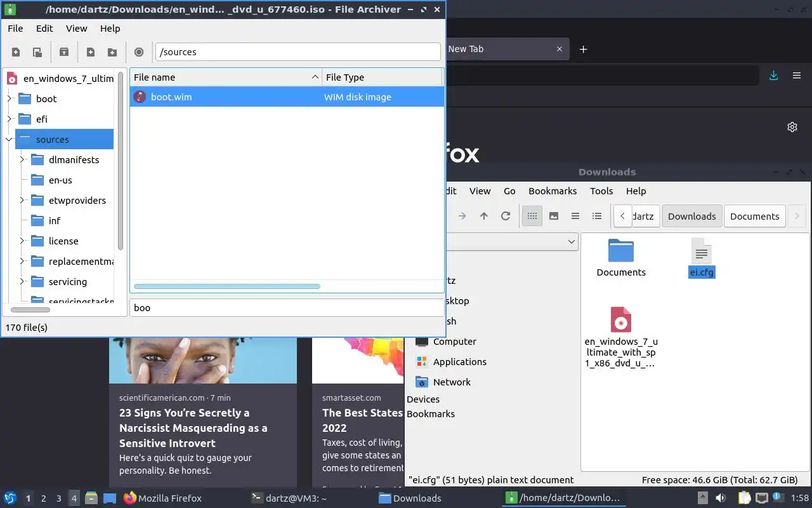Viewport: 812px width, 508px height.
Task: Sort archive list by File Type header
Action: [x=382, y=77]
